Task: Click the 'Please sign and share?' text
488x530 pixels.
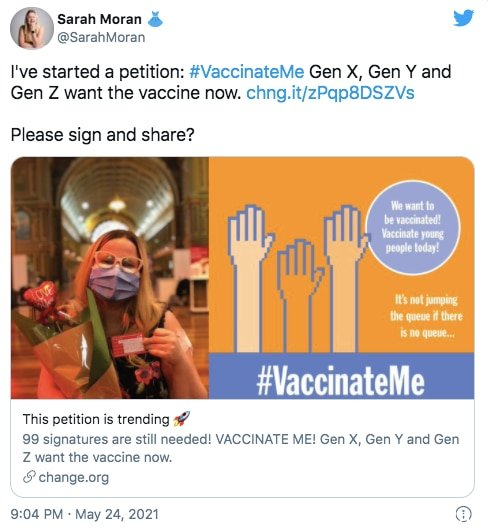Action: coord(102,135)
